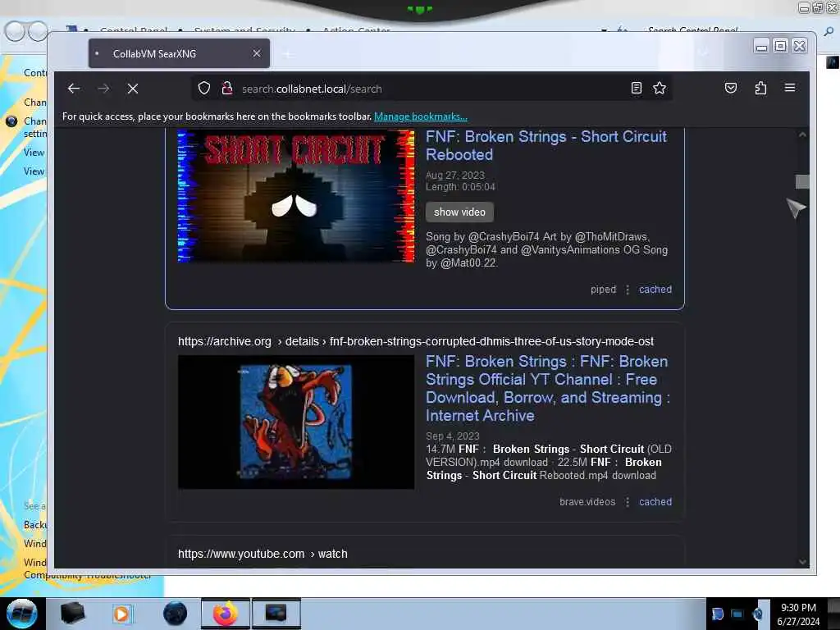Select the CollabVM SearXNG tab
This screenshot has height=630, width=840.
coord(179,53)
